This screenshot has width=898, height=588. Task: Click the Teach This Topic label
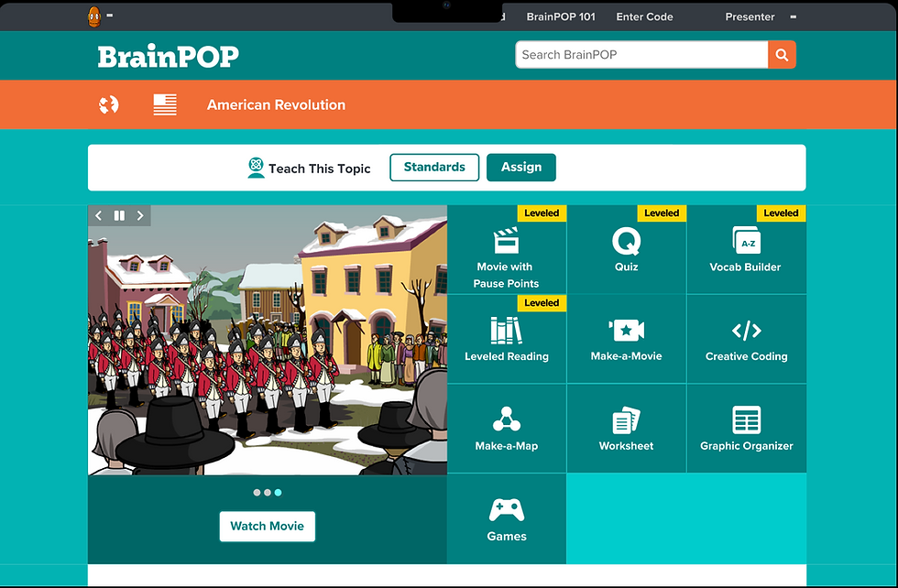(x=320, y=169)
